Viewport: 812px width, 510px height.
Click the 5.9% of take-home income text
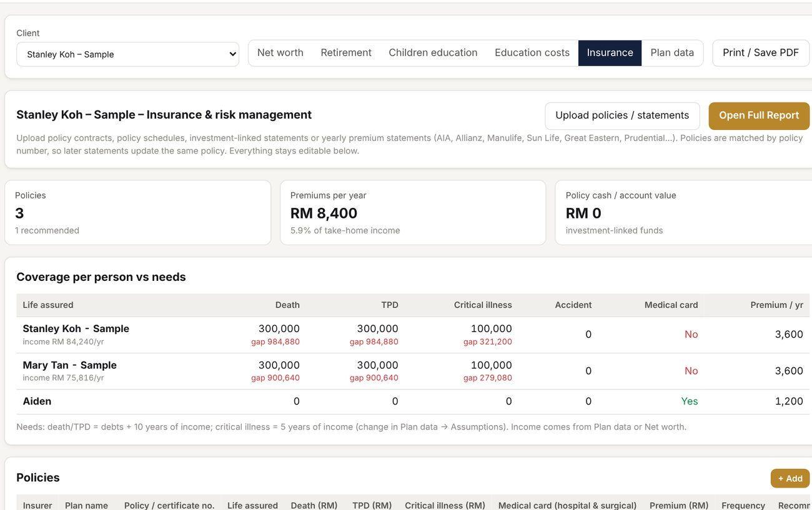tap(345, 231)
